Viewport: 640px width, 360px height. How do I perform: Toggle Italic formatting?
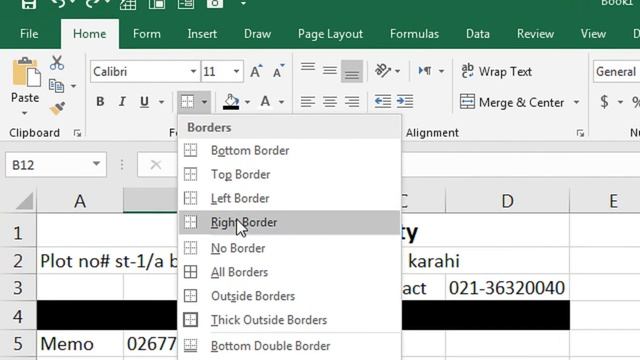pos(122,102)
